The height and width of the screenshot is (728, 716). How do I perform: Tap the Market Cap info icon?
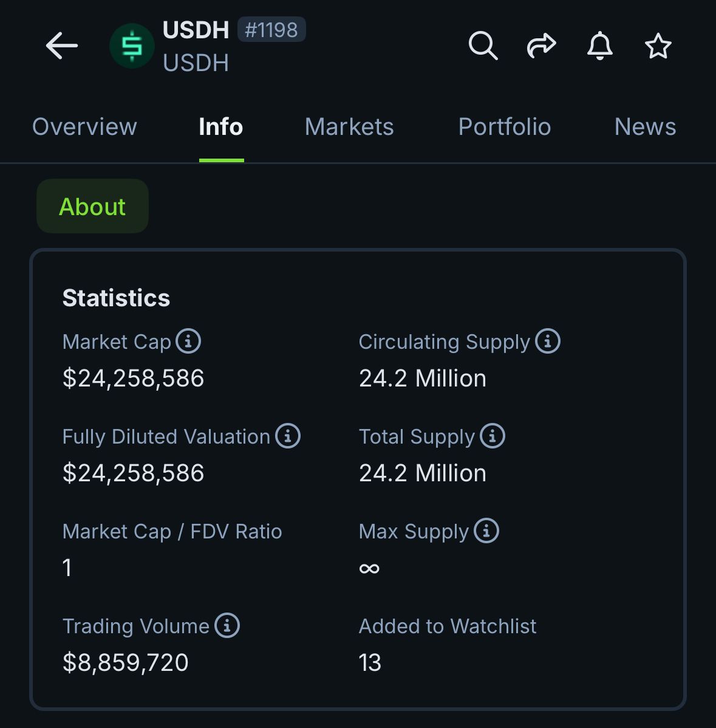tap(188, 341)
